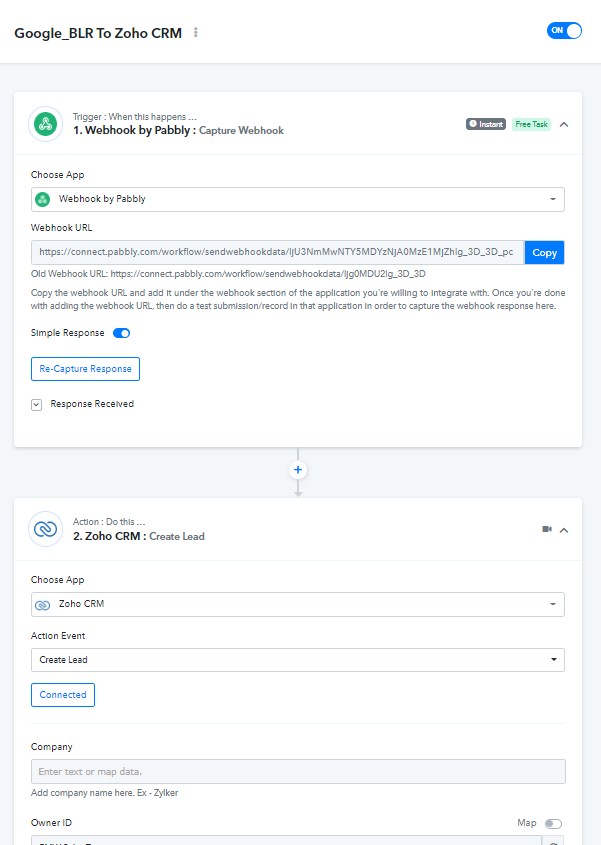This screenshot has height=845, width=601.
Task: Open the video tutorial camera icon
Action: tap(547, 529)
